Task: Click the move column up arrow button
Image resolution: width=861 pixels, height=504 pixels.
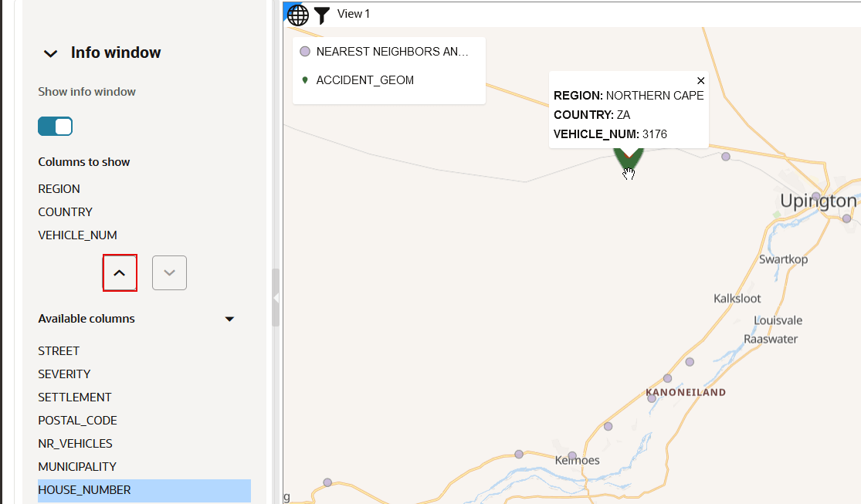Action: (120, 272)
